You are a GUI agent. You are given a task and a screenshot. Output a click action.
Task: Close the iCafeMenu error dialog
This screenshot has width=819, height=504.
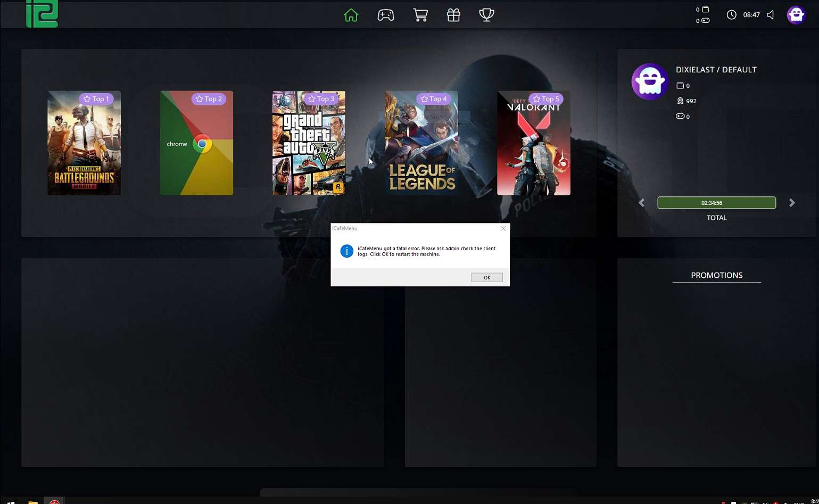[x=503, y=228]
